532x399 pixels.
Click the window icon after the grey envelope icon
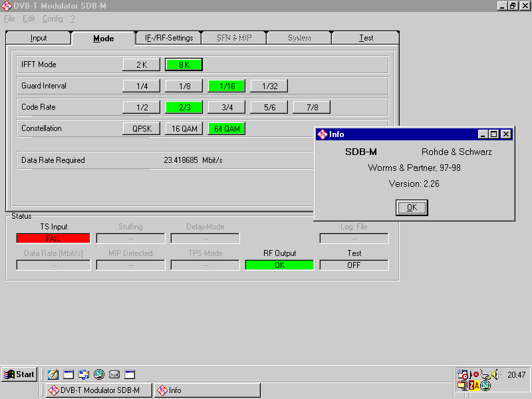coord(130,374)
